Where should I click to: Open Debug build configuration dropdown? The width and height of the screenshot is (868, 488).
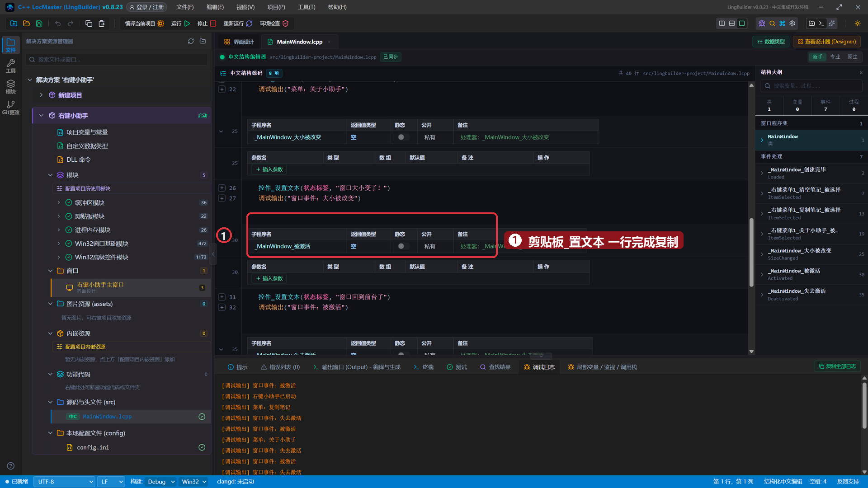click(161, 482)
